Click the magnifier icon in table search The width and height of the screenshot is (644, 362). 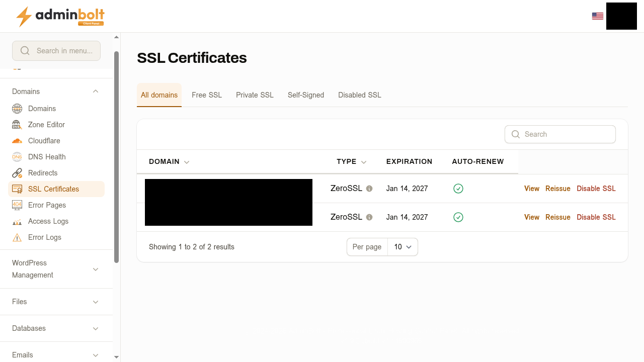(x=516, y=134)
